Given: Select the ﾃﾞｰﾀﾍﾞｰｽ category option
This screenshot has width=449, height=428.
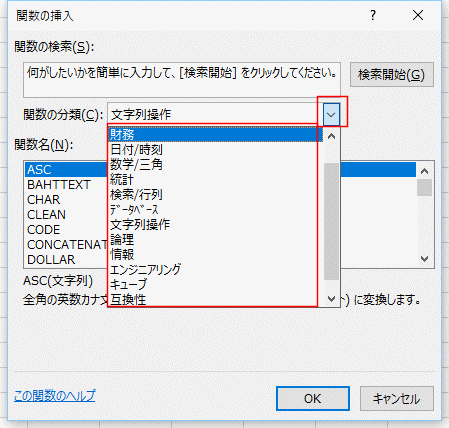Looking at the screenshot, I should click(x=215, y=210).
